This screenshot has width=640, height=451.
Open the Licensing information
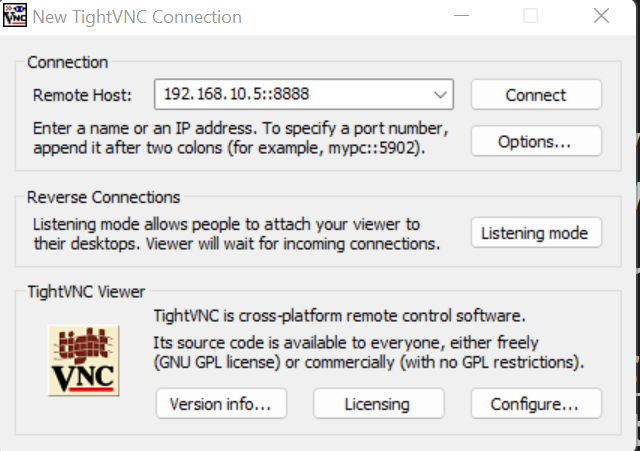click(x=378, y=404)
